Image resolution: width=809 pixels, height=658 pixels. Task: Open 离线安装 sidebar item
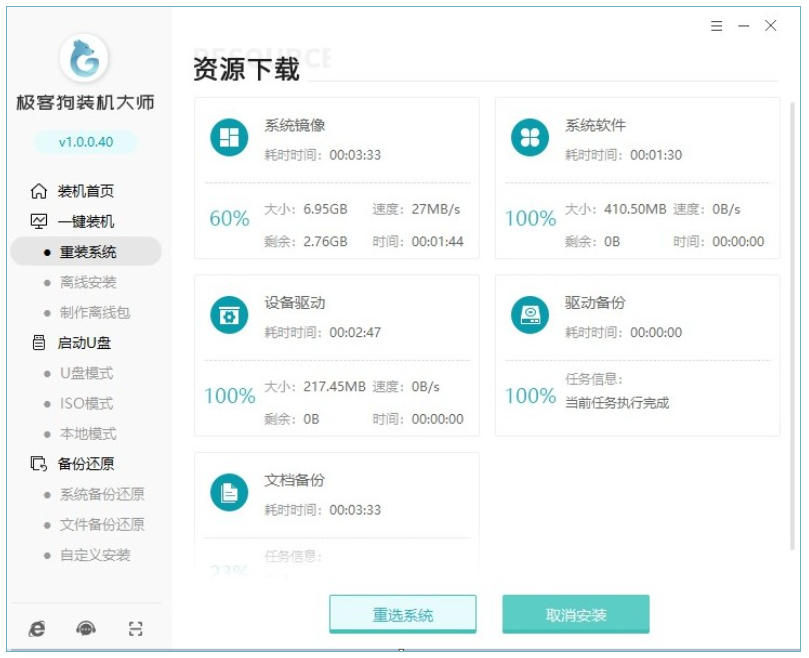(88, 282)
